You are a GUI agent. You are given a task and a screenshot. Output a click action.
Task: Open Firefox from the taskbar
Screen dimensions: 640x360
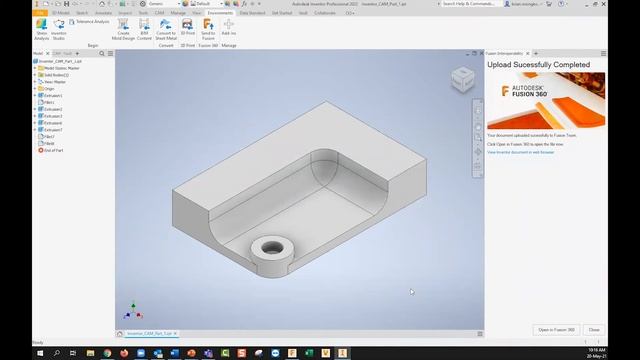124,353
